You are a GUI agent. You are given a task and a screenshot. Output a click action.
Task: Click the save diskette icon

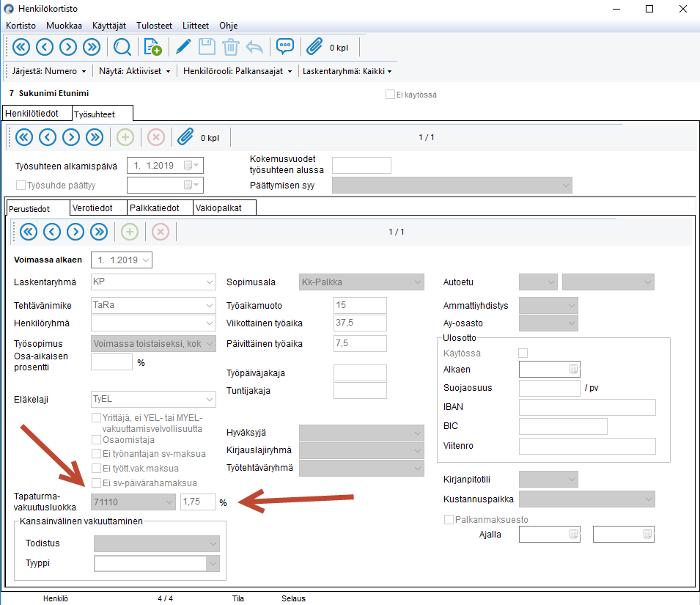tap(207, 47)
